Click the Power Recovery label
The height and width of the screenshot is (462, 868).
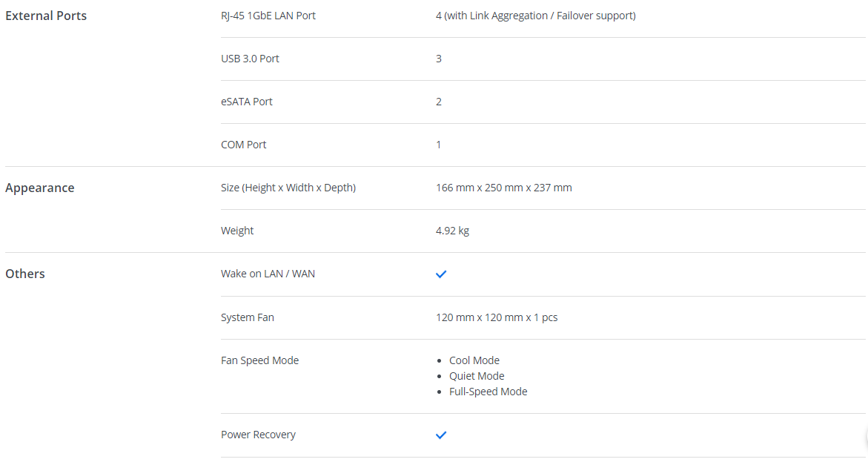[x=258, y=435]
